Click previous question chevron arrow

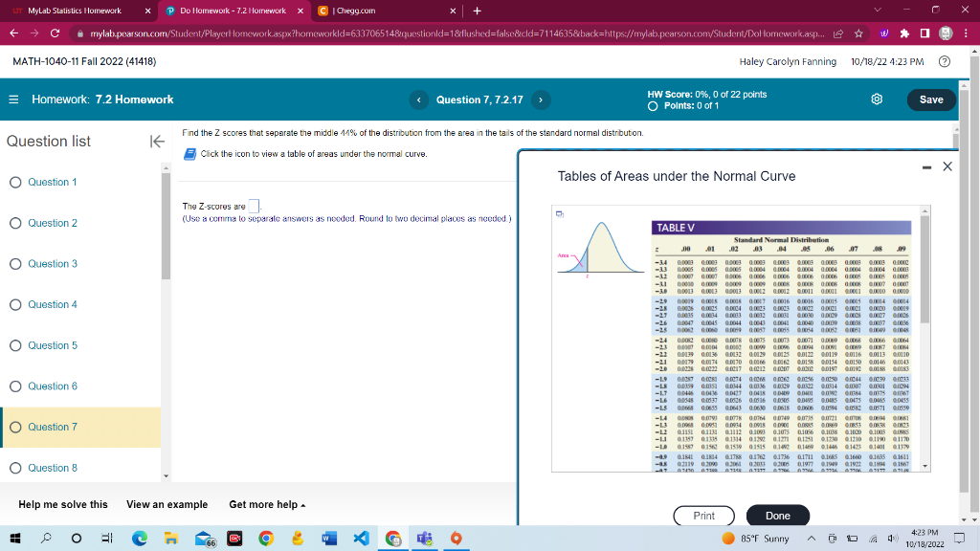coord(418,99)
